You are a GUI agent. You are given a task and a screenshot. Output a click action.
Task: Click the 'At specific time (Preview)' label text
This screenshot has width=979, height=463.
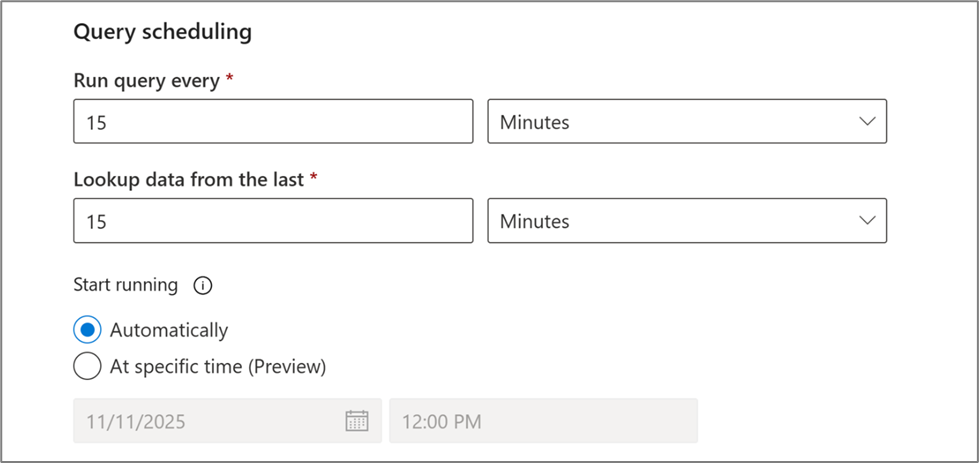pyautogui.click(x=218, y=367)
